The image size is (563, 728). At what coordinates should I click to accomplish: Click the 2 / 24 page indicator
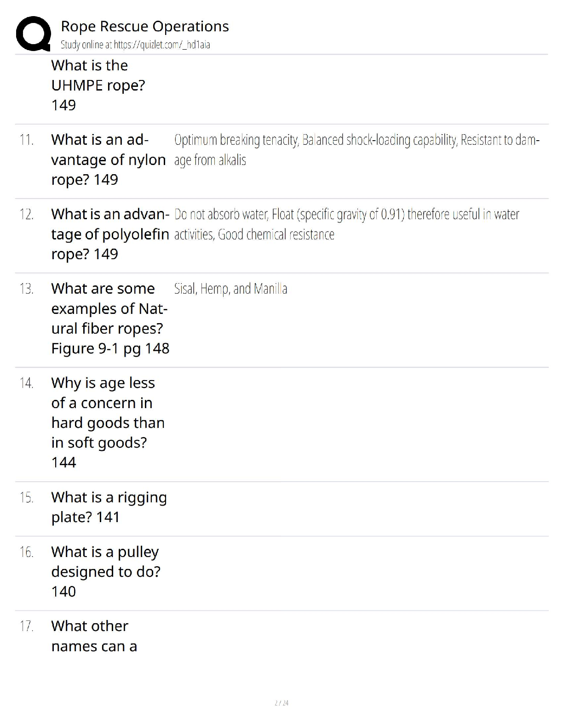281,703
